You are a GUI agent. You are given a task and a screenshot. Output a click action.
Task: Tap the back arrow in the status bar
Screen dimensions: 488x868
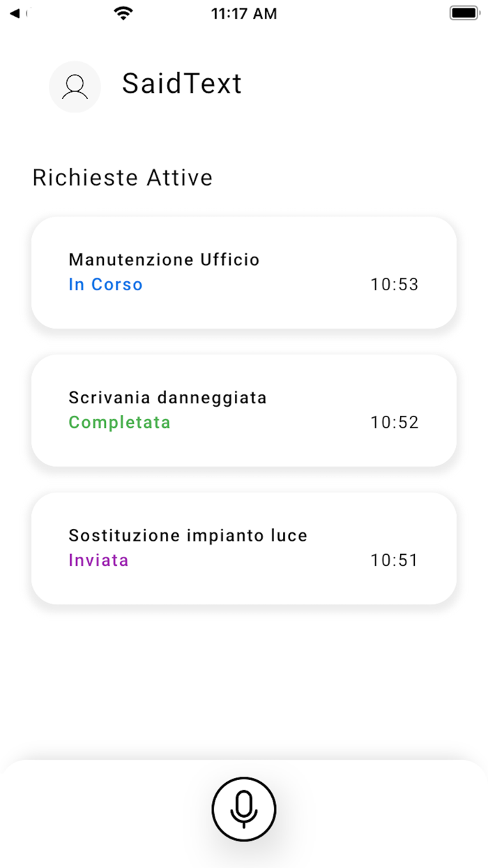pyautogui.click(x=15, y=12)
